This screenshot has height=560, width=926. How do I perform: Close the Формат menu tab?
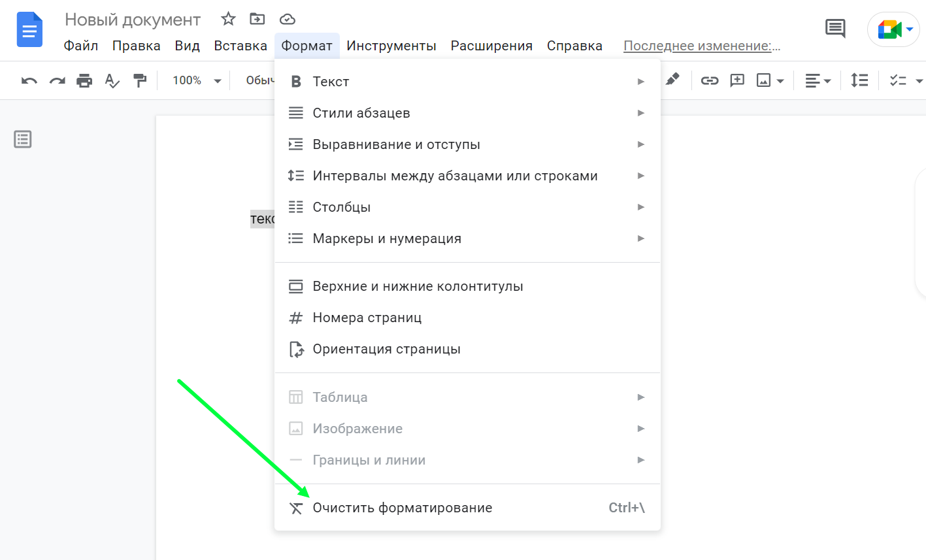tap(307, 46)
